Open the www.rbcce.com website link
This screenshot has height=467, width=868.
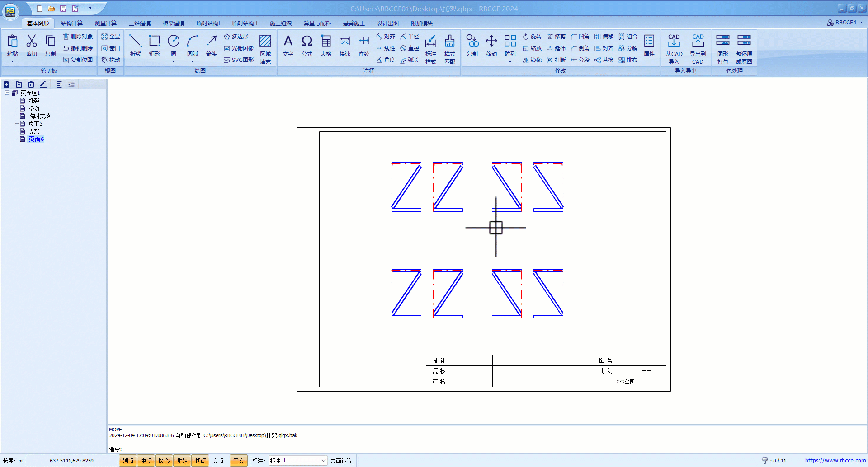pyautogui.click(x=835, y=461)
